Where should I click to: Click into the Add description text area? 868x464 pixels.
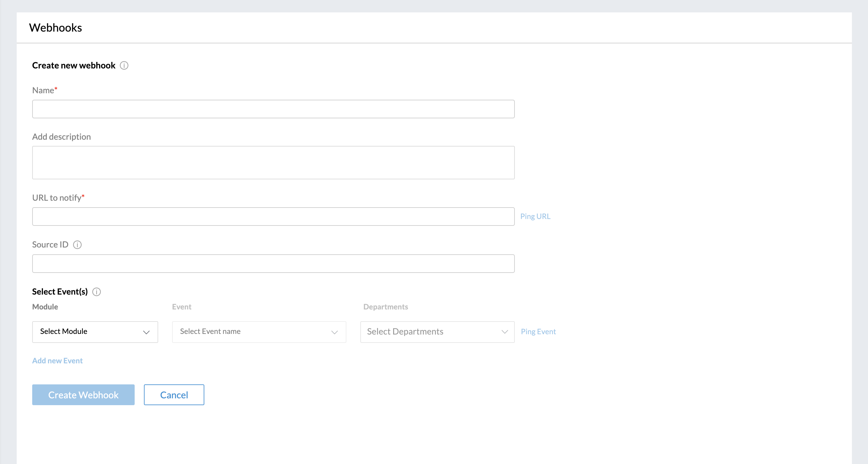pyautogui.click(x=273, y=163)
